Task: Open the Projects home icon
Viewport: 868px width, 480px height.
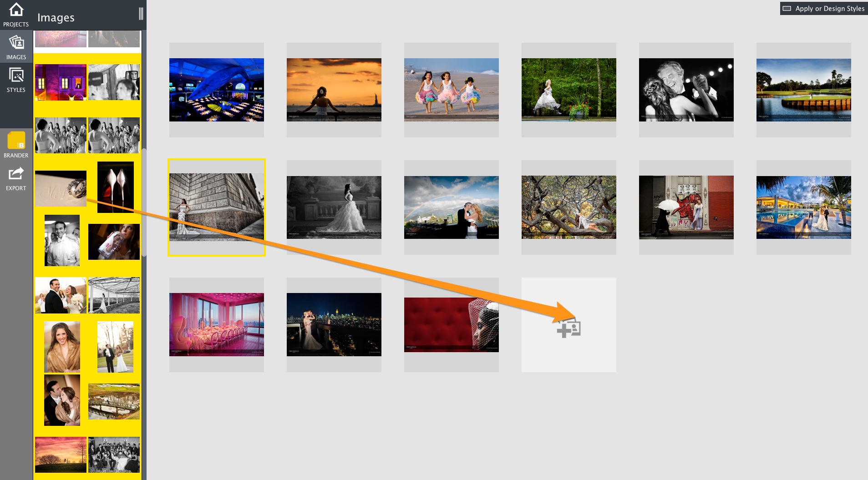Action: (16, 15)
